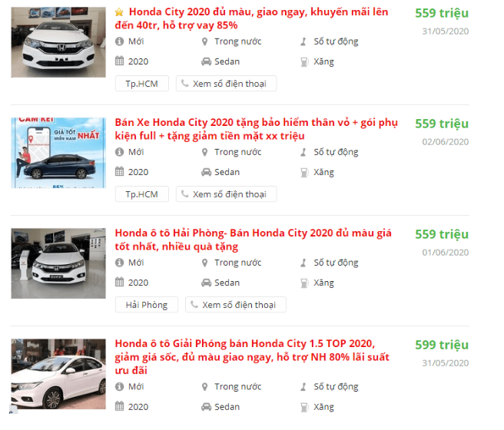Click the car icon beside Sedan in first listing
The width and height of the screenshot is (504, 430).
(x=207, y=61)
